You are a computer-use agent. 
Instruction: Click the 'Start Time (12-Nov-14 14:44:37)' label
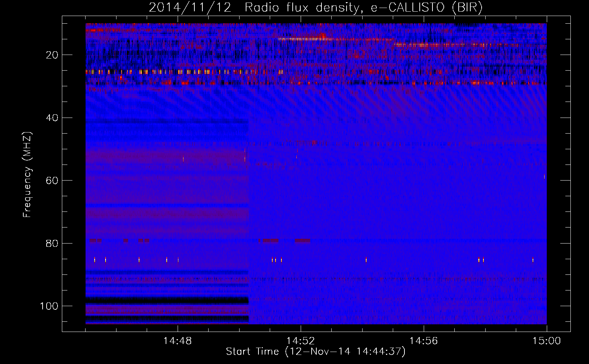coord(316,352)
